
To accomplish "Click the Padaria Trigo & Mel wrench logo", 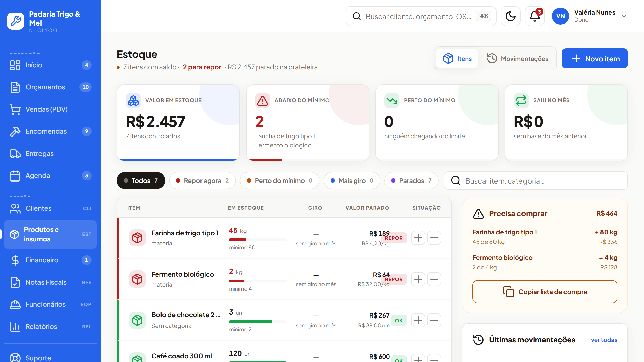I will click(16, 21).
